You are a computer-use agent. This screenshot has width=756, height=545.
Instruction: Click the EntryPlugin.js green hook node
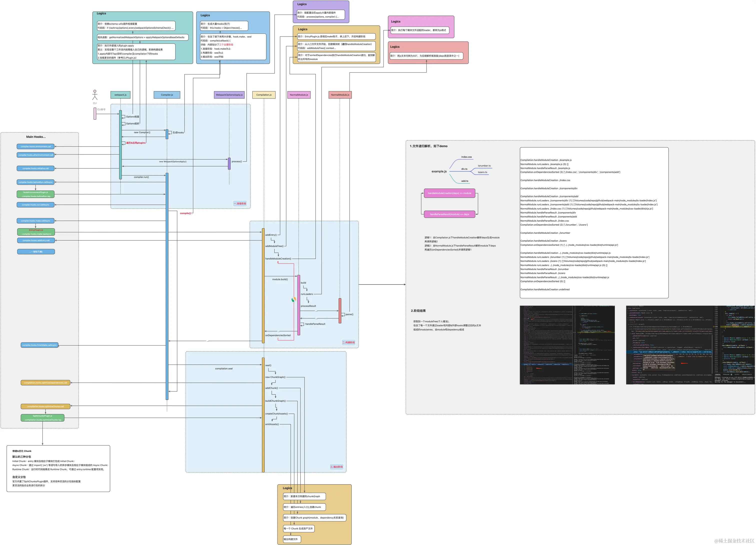(x=36, y=232)
